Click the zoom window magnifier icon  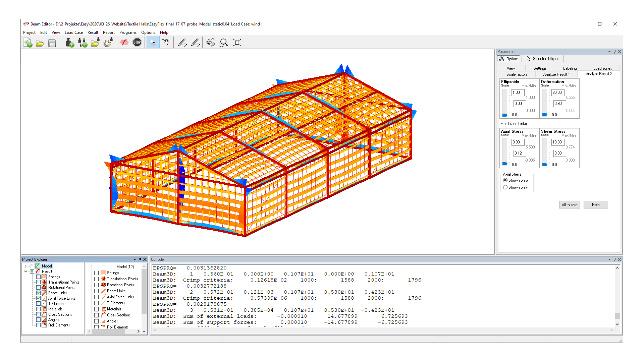tap(223, 43)
